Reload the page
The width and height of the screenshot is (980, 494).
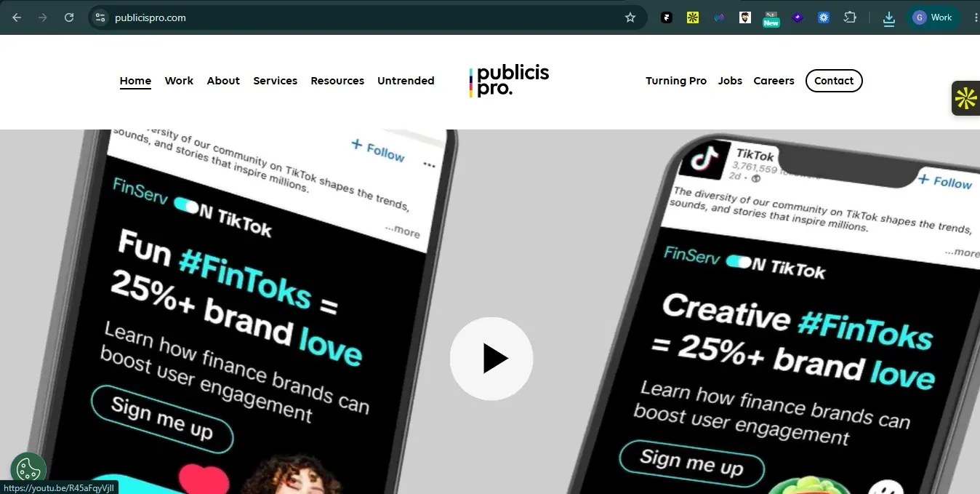coord(69,17)
